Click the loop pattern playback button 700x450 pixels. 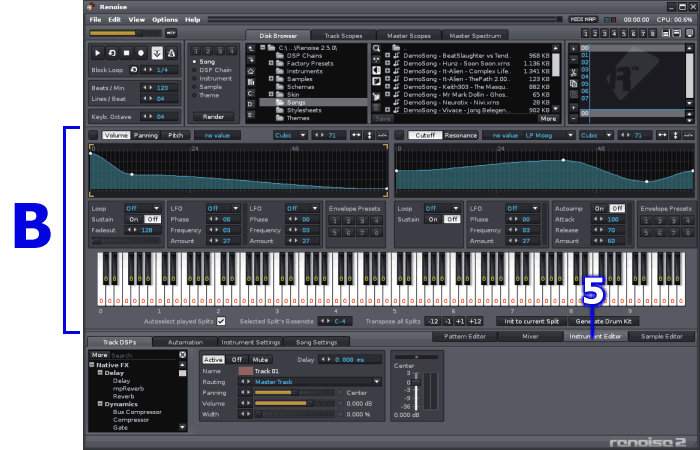(x=112, y=53)
